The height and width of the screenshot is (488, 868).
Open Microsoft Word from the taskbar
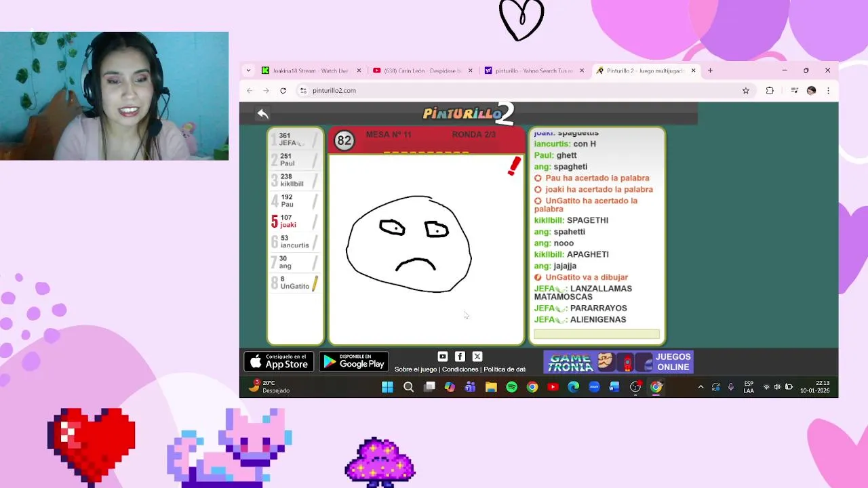[x=614, y=387]
